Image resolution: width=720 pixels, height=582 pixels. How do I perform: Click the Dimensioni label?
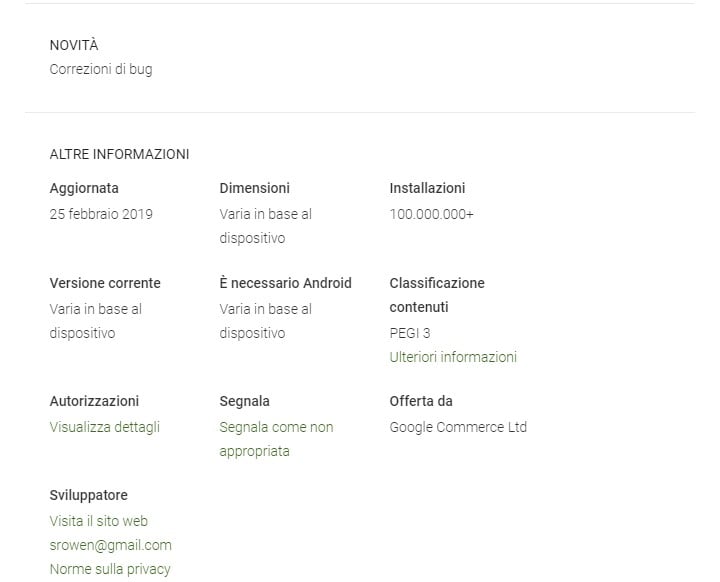click(x=255, y=188)
